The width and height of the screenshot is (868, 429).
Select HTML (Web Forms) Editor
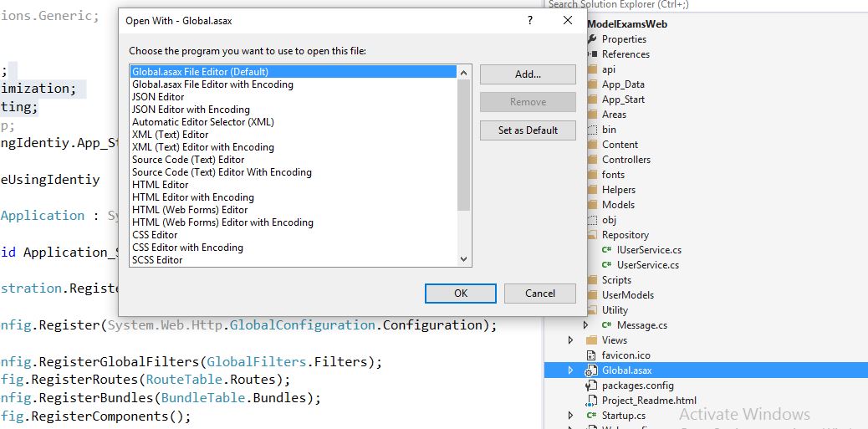[x=190, y=210]
